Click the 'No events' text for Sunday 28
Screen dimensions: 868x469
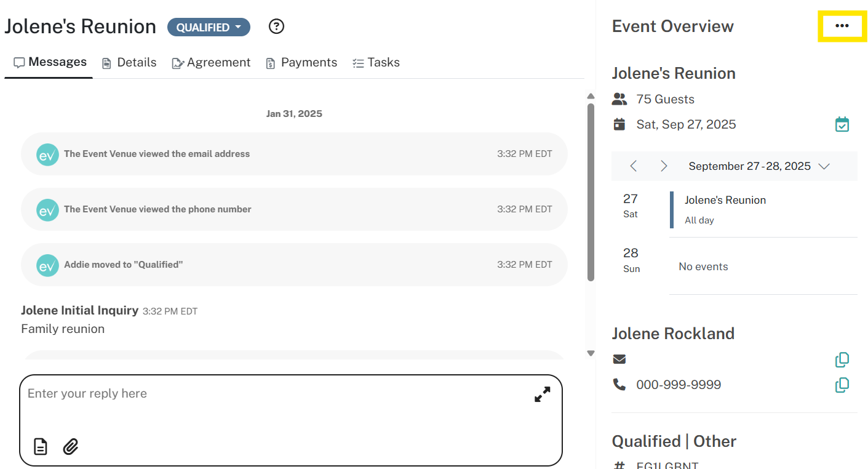tap(703, 267)
